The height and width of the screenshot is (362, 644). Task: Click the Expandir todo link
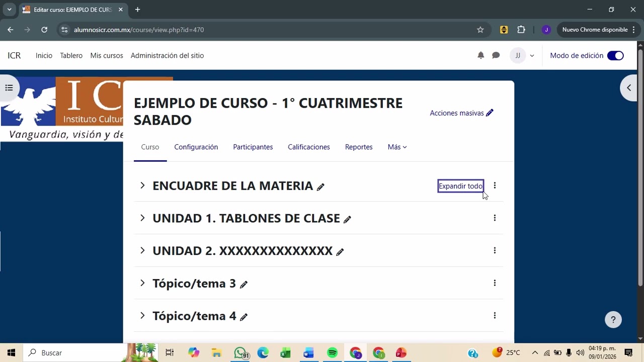[x=460, y=186]
